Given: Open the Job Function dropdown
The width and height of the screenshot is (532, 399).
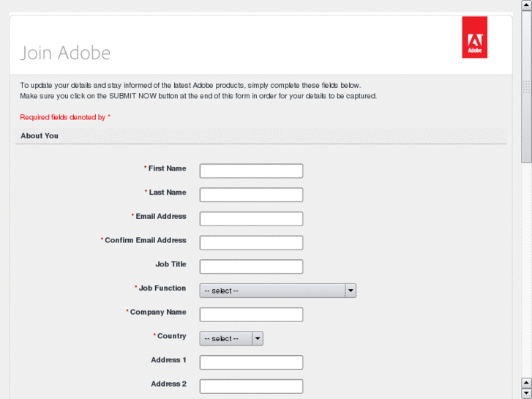Looking at the screenshot, I should tap(277, 291).
